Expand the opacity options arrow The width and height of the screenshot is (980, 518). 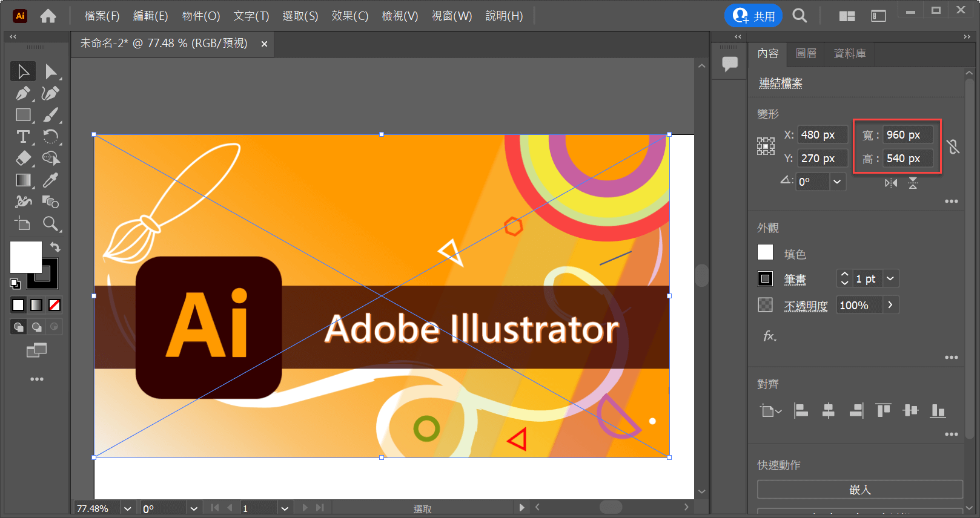tap(890, 305)
